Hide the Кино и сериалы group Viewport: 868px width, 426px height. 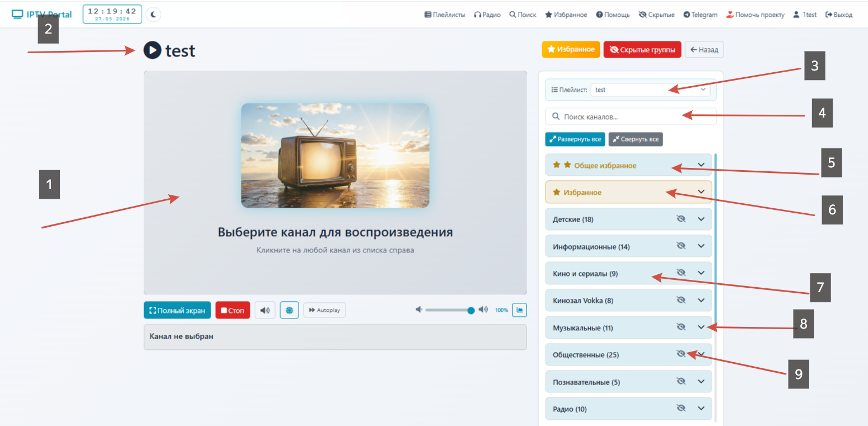681,273
